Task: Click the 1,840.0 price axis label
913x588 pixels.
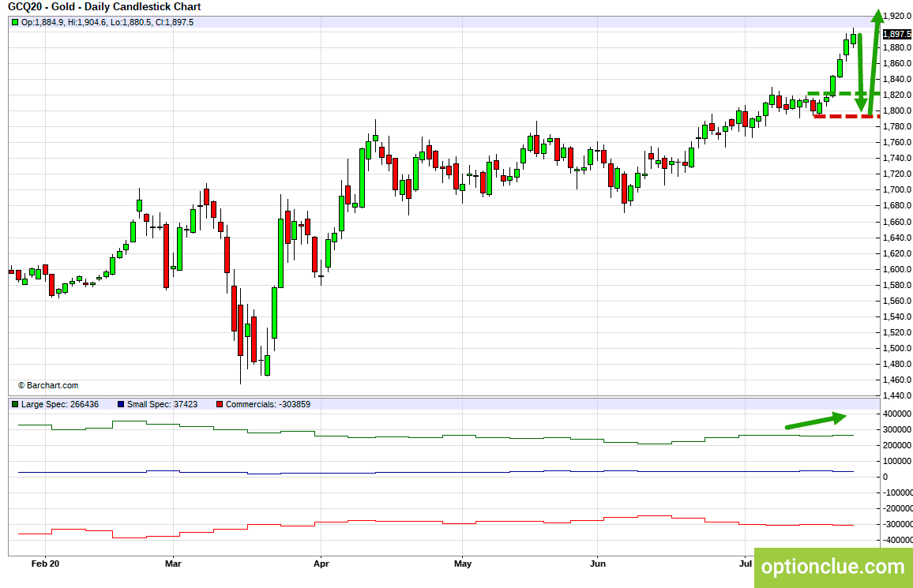Action: tap(897, 79)
